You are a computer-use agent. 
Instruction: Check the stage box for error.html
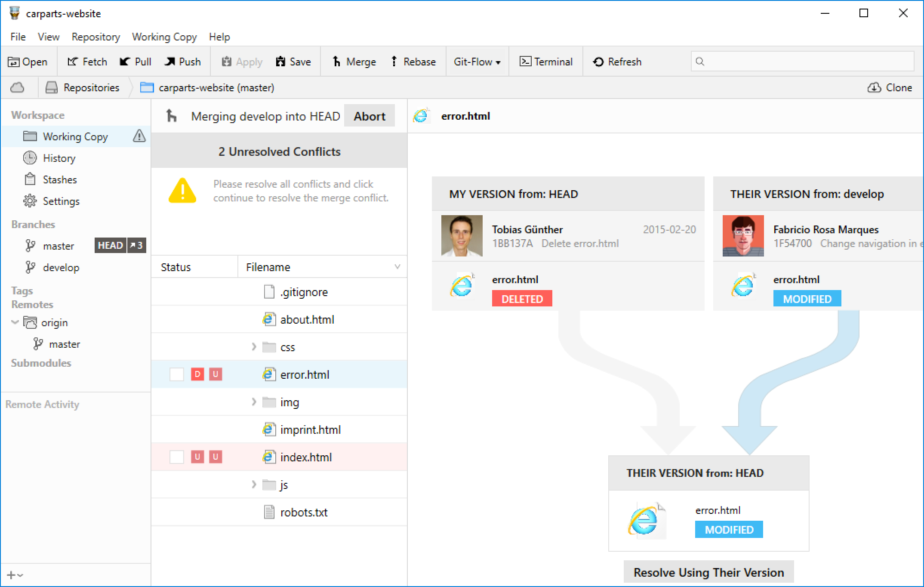click(x=176, y=374)
